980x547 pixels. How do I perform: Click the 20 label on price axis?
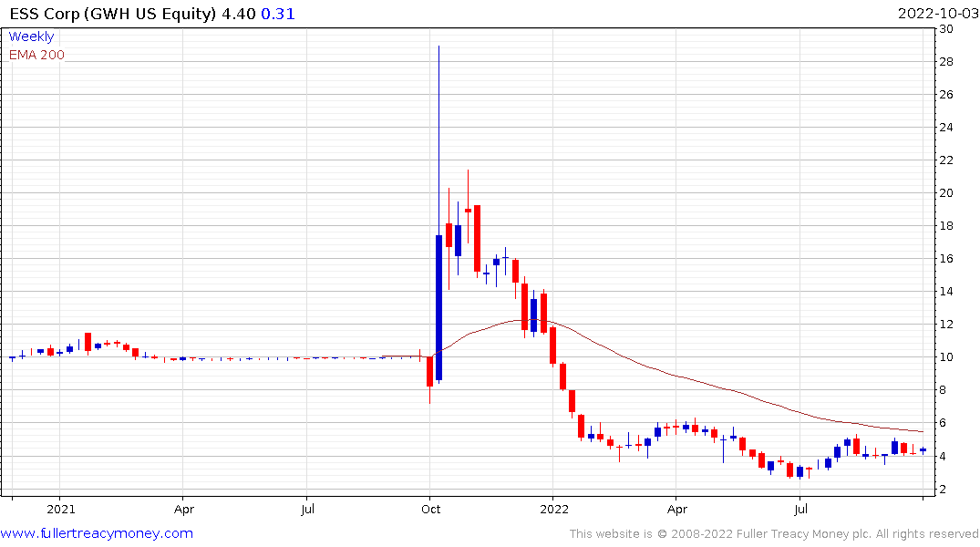(946, 193)
